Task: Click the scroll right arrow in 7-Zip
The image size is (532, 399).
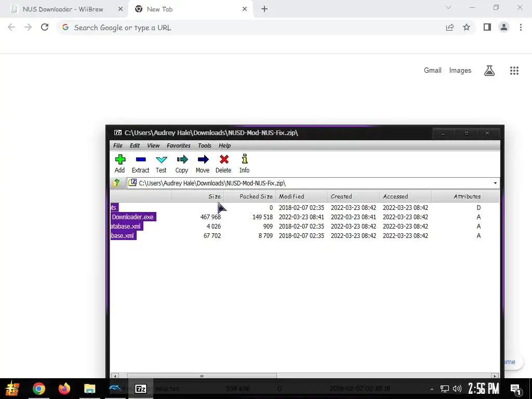Action: pyautogui.click(x=495, y=376)
